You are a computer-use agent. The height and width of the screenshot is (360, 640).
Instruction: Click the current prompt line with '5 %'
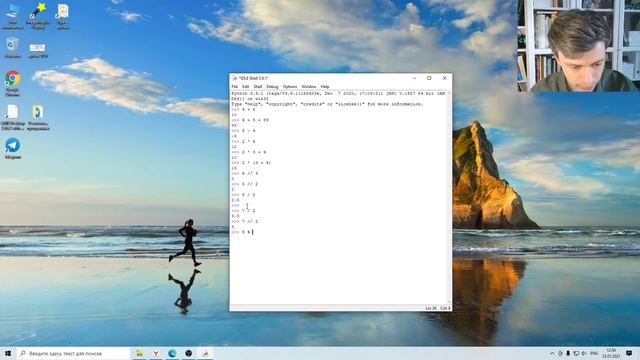242,232
